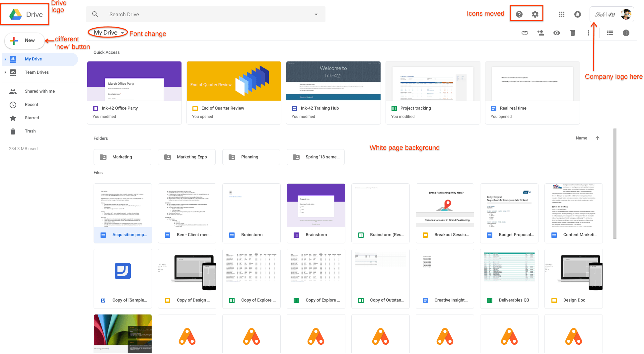Screen dimensions: 644x354
Task: Select the Copy of Design ... slides file
Action: click(187, 279)
